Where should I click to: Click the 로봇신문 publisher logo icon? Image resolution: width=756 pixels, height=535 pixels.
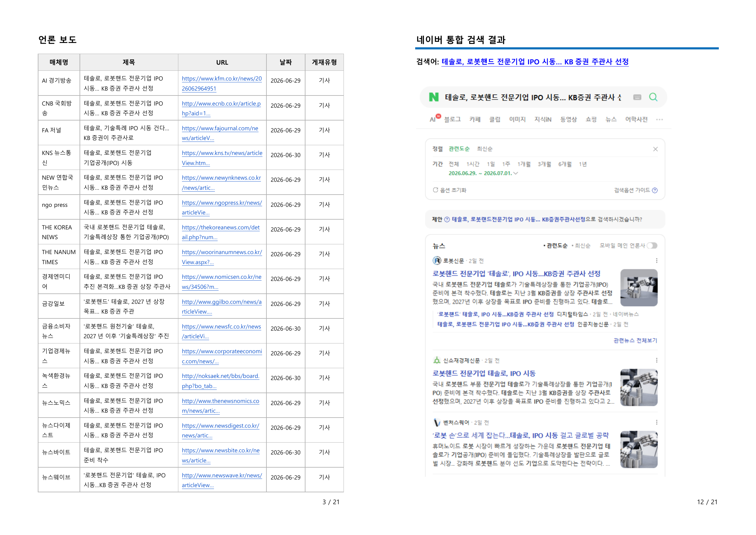click(x=437, y=261)
